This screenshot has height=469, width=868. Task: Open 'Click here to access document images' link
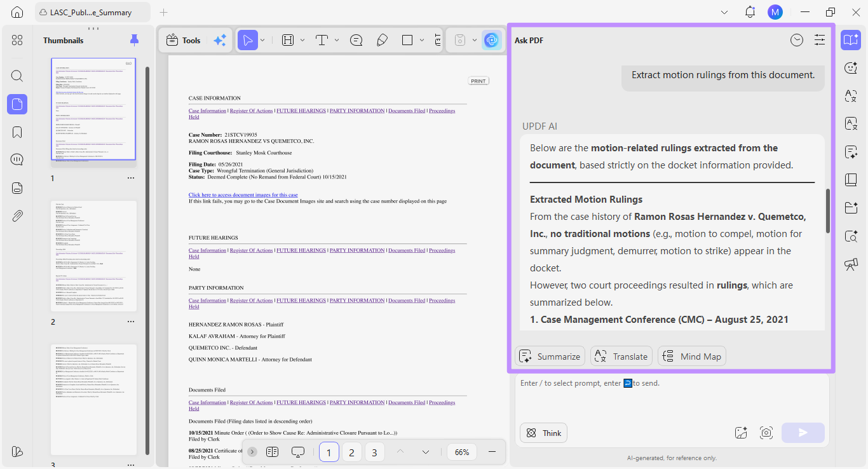(243, 194)
